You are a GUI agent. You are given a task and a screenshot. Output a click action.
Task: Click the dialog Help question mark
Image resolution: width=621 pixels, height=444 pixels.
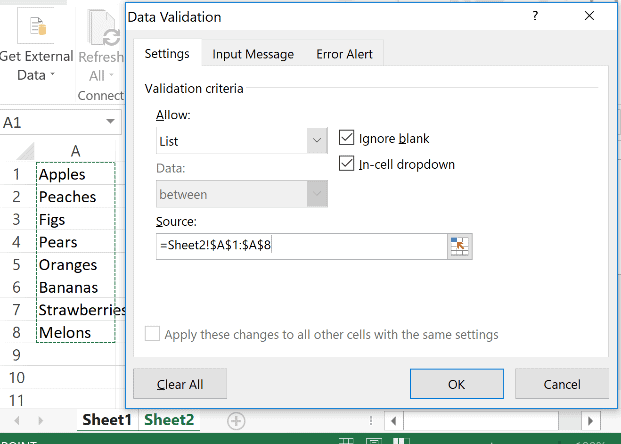[x=535, y=16]
